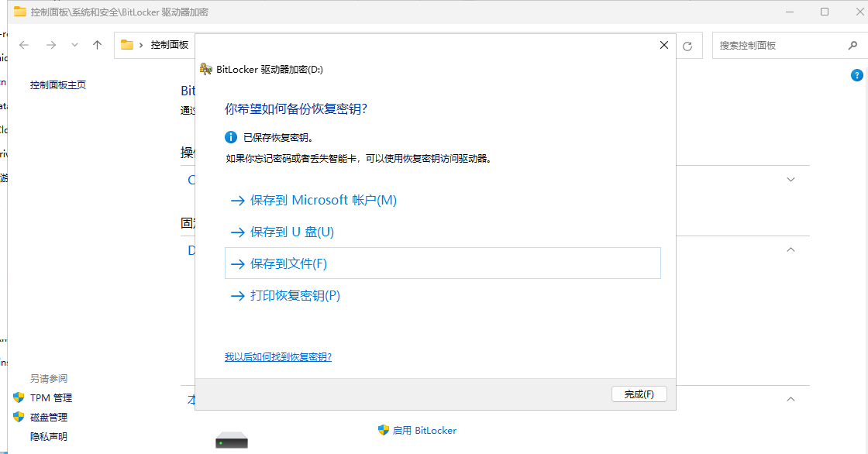Click the BitLocker shield icon beside 启用 BitLocker
868x454 pixels.
(384, 430)
